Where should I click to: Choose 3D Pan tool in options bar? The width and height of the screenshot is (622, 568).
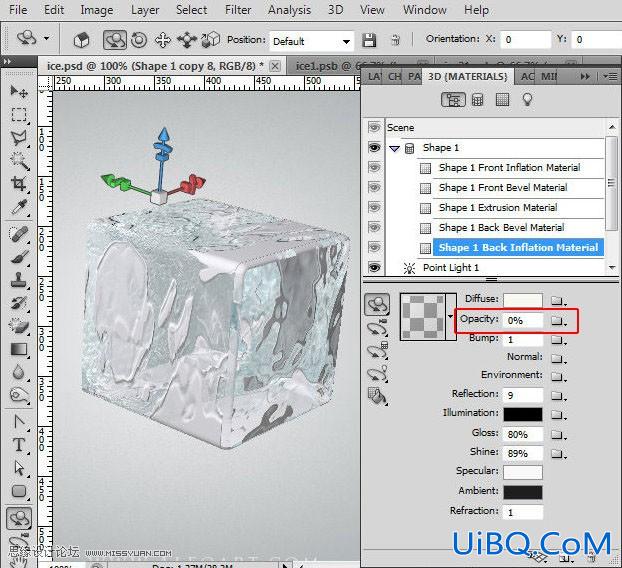click(163, 40)
